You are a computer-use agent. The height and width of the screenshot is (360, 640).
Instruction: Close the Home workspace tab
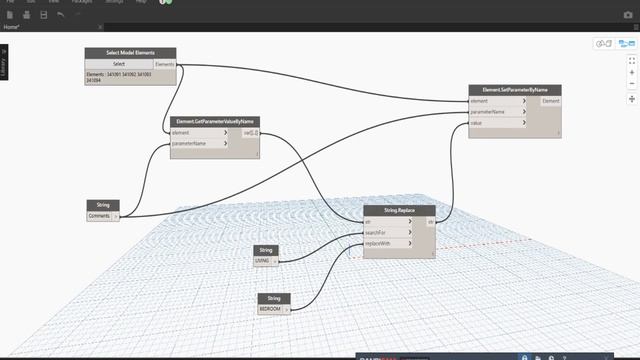tap(100, 27)
